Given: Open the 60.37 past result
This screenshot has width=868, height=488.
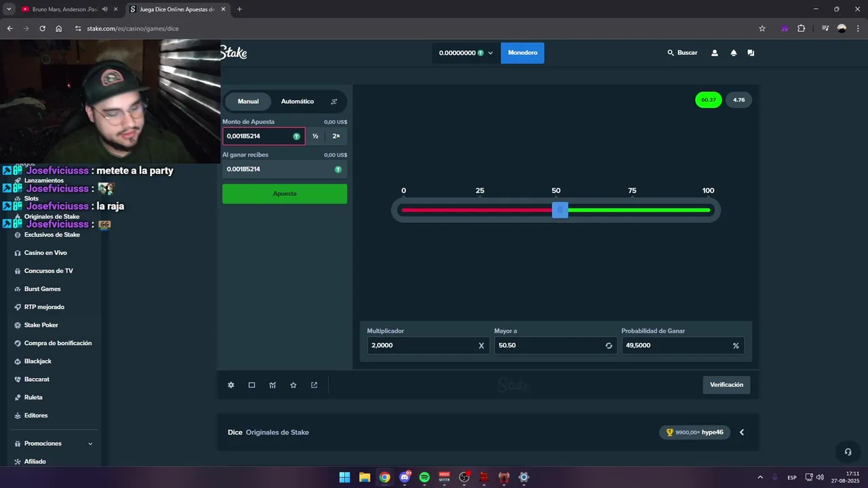Looking at the screenshot, I should [709, 100].
